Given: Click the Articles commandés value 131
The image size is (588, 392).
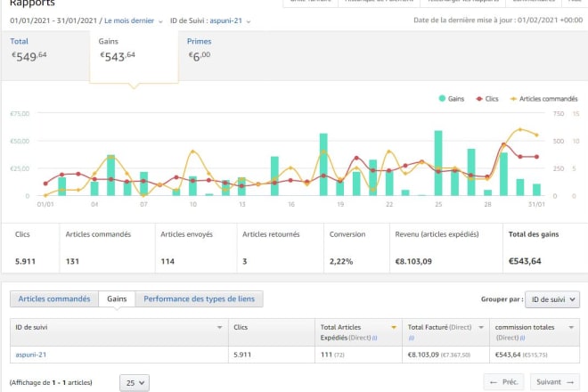Looking at the screenshot, I should 72,261.
